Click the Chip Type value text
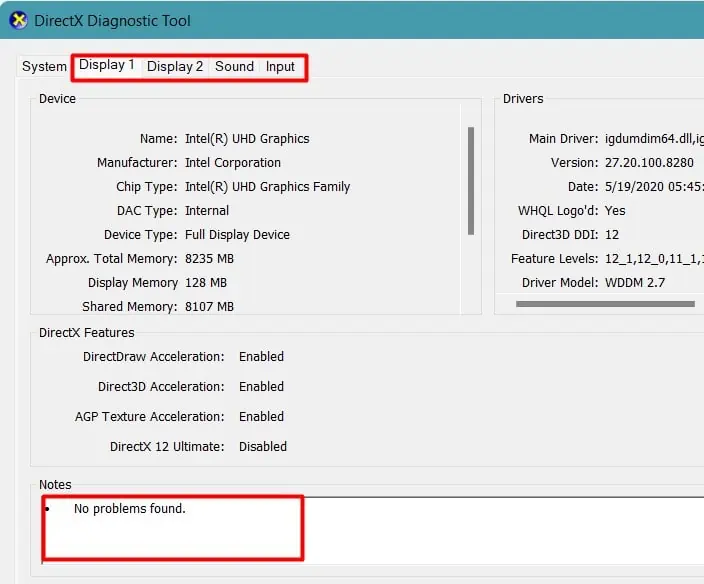Screen dimensions: 704x584 [267, 187]
